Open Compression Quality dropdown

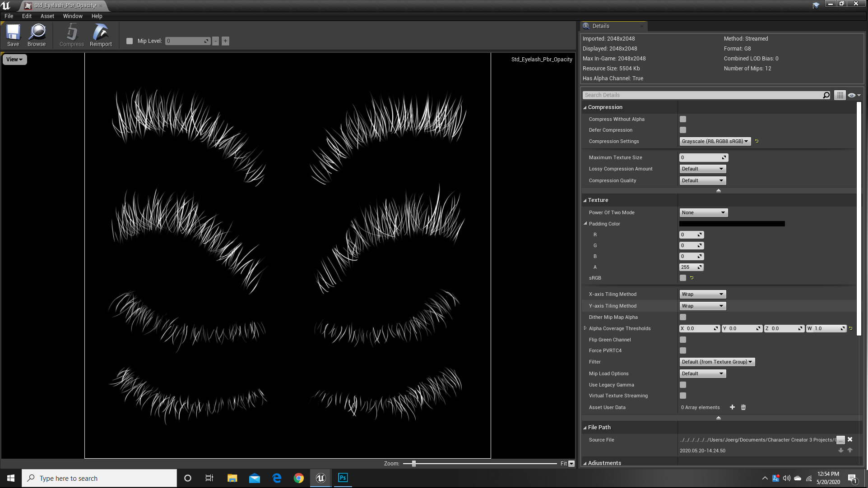(702, 180)
